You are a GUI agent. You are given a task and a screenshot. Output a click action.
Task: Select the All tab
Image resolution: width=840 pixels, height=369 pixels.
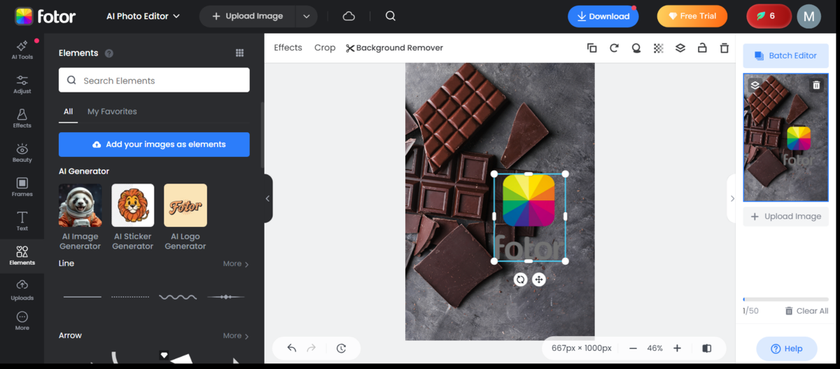[68, 111]
